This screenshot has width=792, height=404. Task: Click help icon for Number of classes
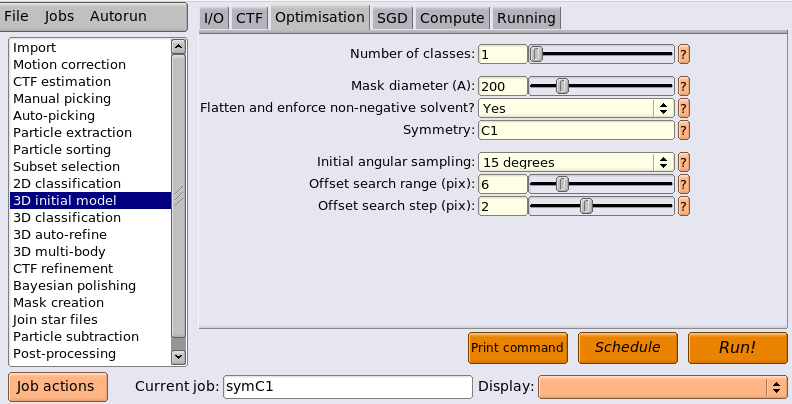[x=683, y=54]
